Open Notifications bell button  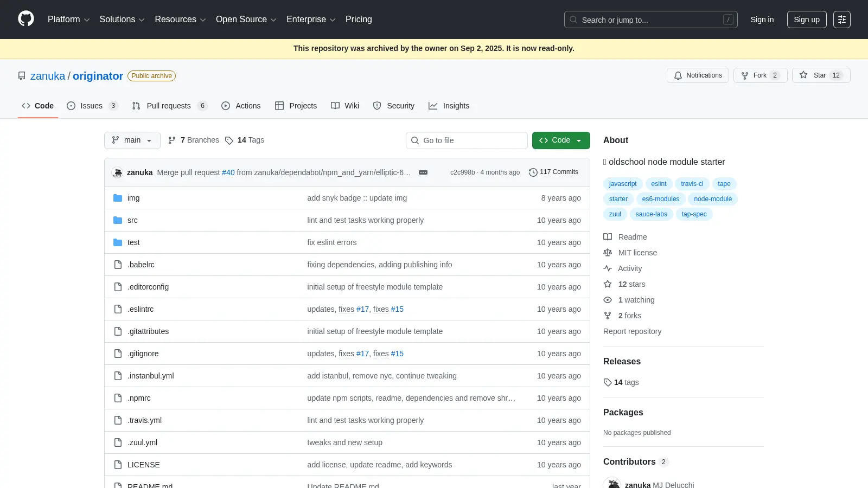pyautogui.click(x=698, y=75)
